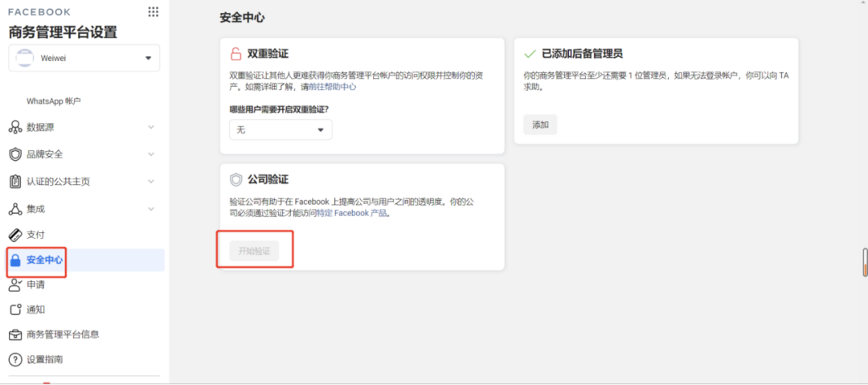Click the 设置指南 question mark icon
The height and width of the screenshot is (385, 868).
click(15, 359)
